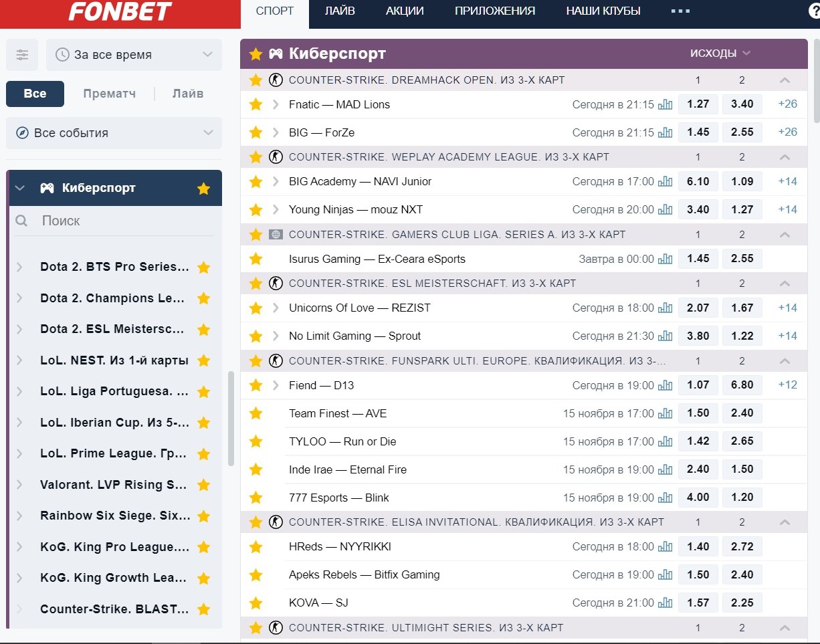Viewport: 820px width, 644px height.
Task: Click the page vertical scrollbar
Action: pyautogui.click(x=816, y=80)
